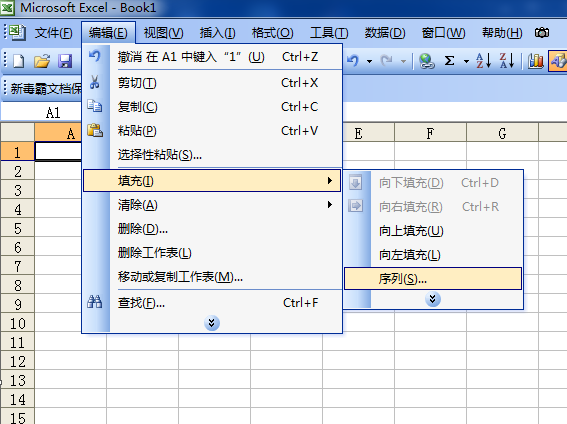Choose Paste Special (选择性粘贴)
The width and height of the screenshot is (567, 424).
tap(212, 155)
